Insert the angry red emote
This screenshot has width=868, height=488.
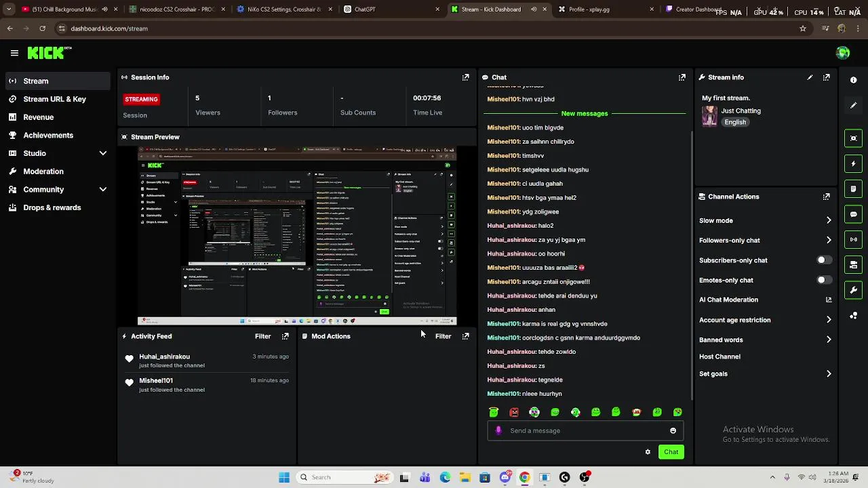tap(514, 412)
